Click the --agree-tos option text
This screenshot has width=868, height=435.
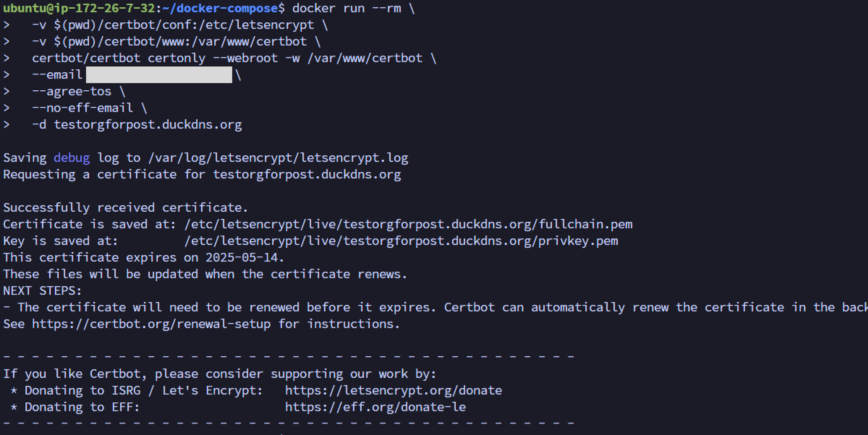tap(72, 91)
